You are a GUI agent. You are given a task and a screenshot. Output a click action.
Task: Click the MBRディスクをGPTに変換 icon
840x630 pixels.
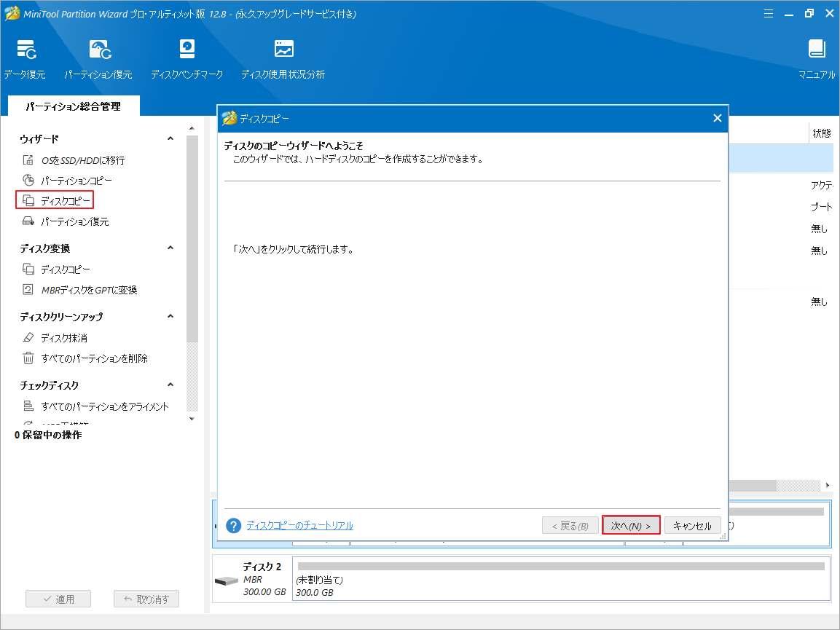pos(28,289)
